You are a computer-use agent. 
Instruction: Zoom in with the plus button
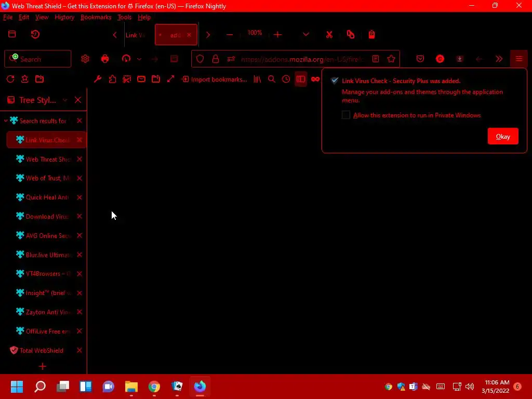pyautogui.click(x=277, y=34)
